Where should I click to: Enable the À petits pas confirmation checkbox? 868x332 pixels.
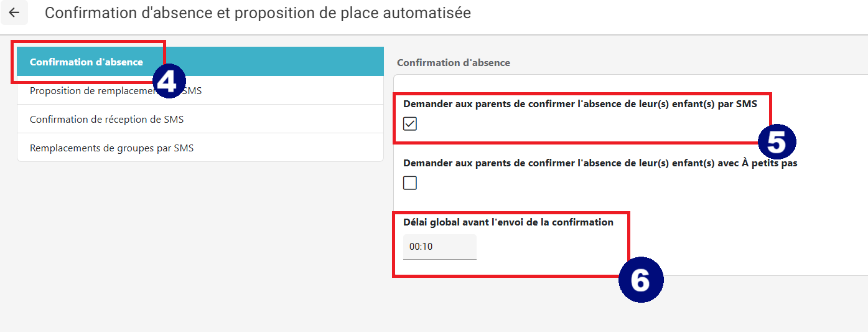coord(410,183)
